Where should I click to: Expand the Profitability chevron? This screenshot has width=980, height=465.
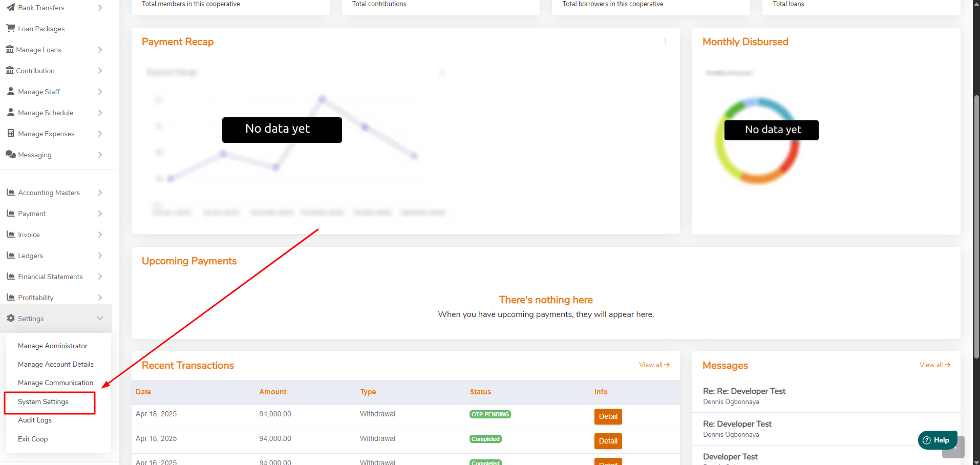click(x=100, y=298)
